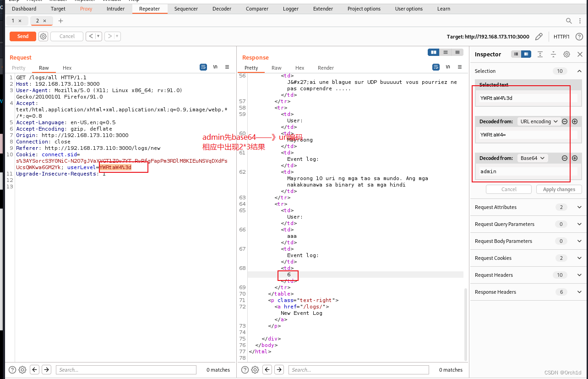The width and height of the screenshot is (588, 379).
Task: Toggle non-printable characters in Response editor
Action: (448, 67)
